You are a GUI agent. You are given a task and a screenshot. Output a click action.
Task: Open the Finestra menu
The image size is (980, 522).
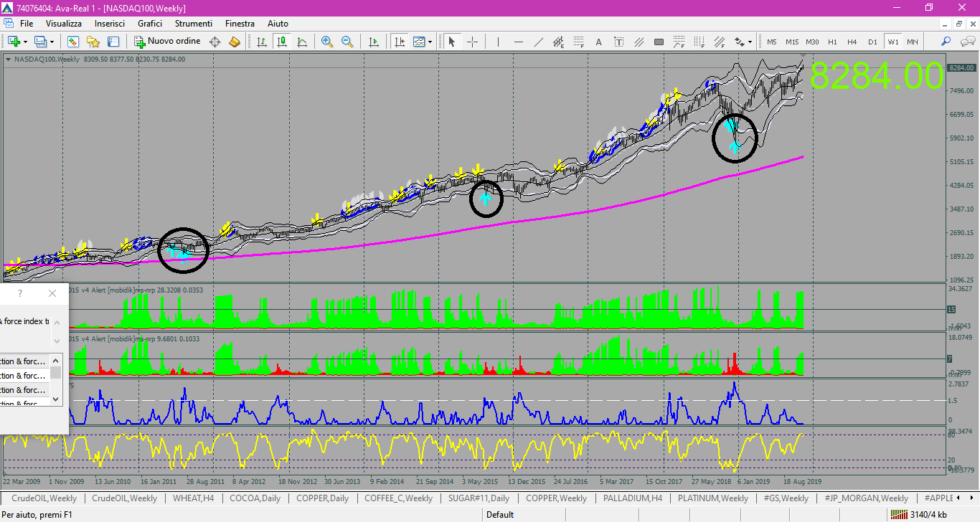pyautogui.click(x=240, y=24)
